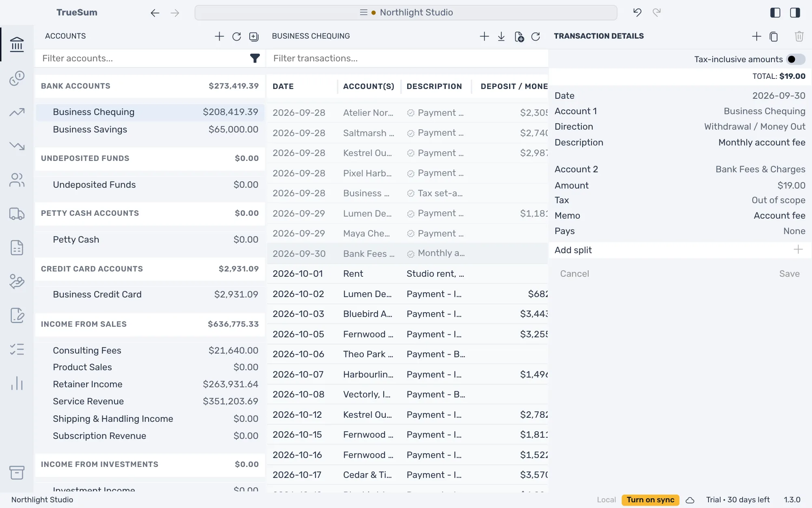The height and width of the screenshot is (508, 812).
Task: Add a new transaction with plus icon
Action: 484,37
